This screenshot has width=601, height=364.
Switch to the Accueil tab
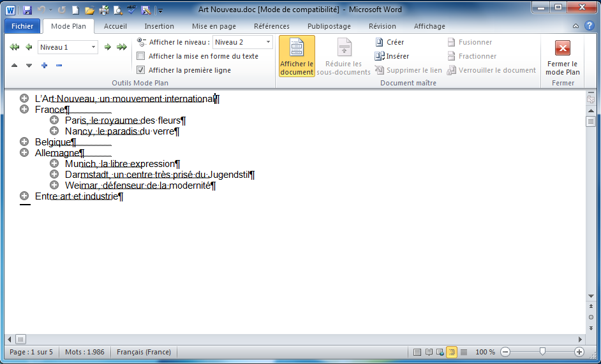click(115, 26)
